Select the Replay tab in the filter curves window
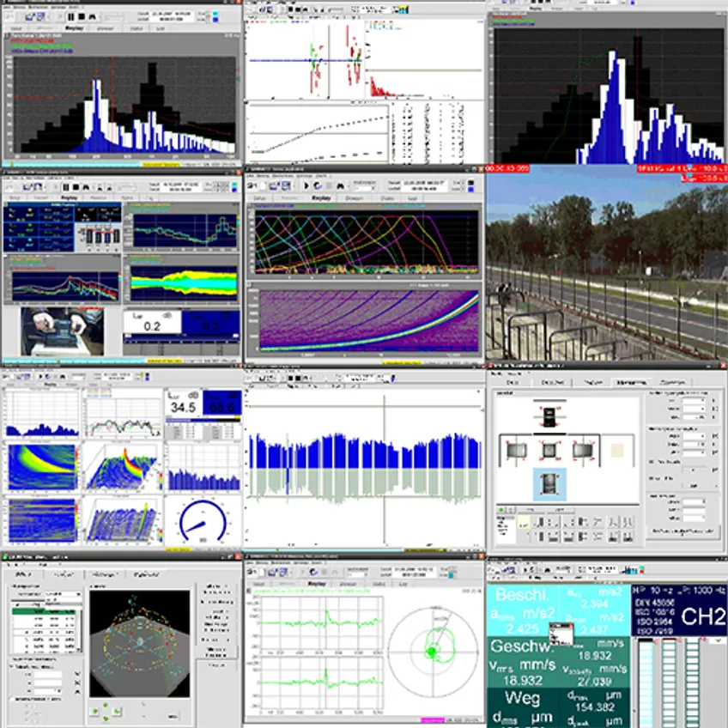Image resolution: width=728 pixels, height=728 pixels. (321, 197)
